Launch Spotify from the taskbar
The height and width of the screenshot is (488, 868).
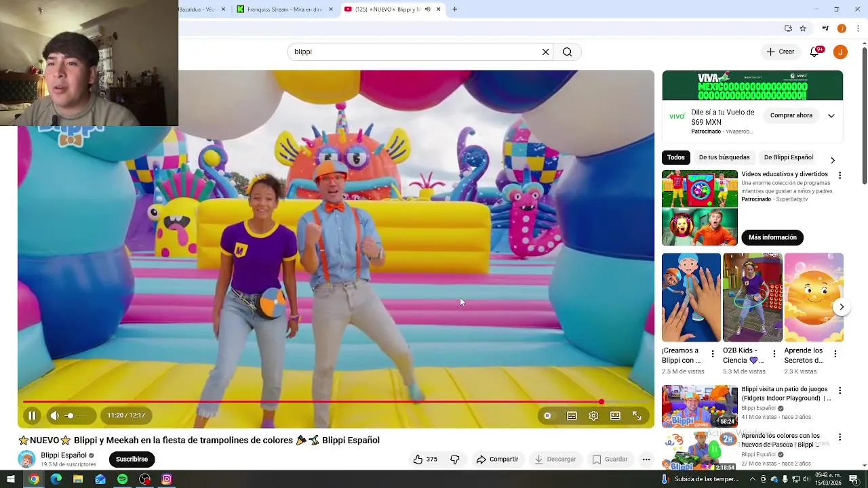tap(122, 479)
